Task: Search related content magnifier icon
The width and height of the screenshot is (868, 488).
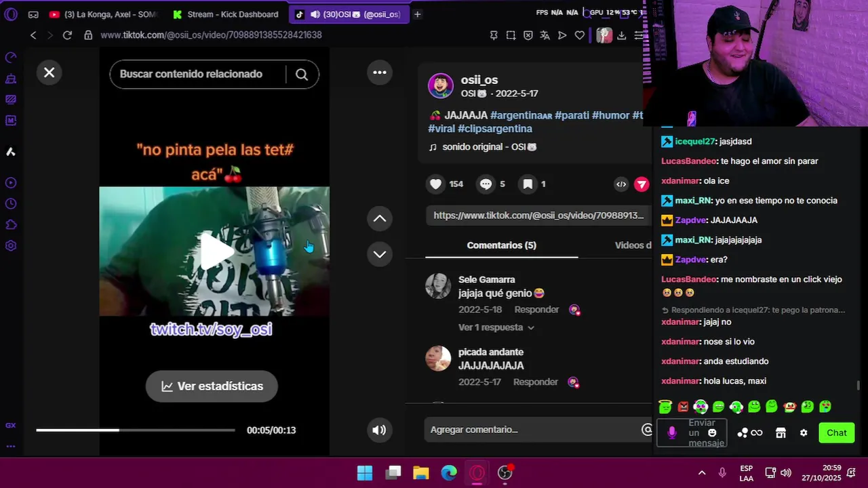Action: 302,75
